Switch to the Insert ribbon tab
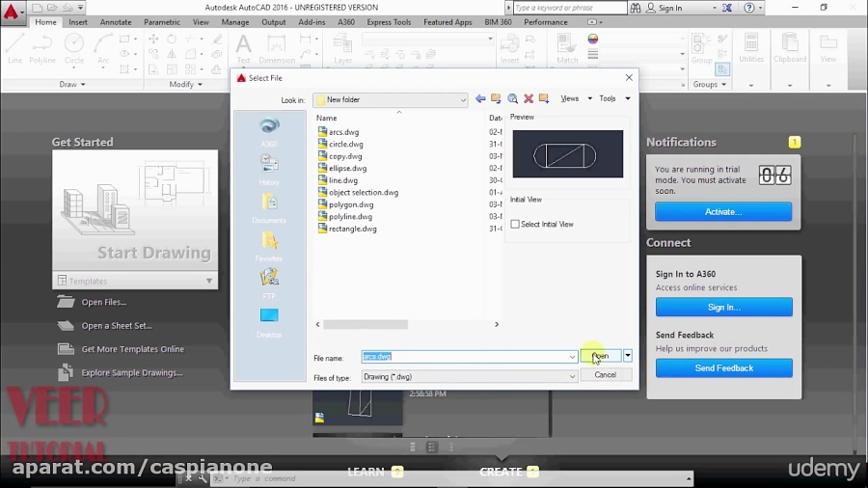Screen dimensions: 868x488 [78, 22]
